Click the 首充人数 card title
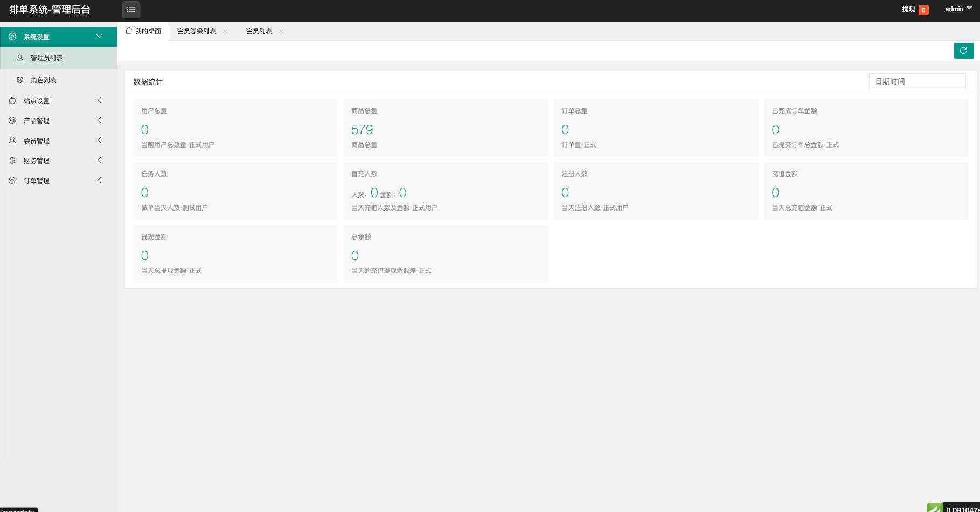The image size is (980, 512). point(364,174)
